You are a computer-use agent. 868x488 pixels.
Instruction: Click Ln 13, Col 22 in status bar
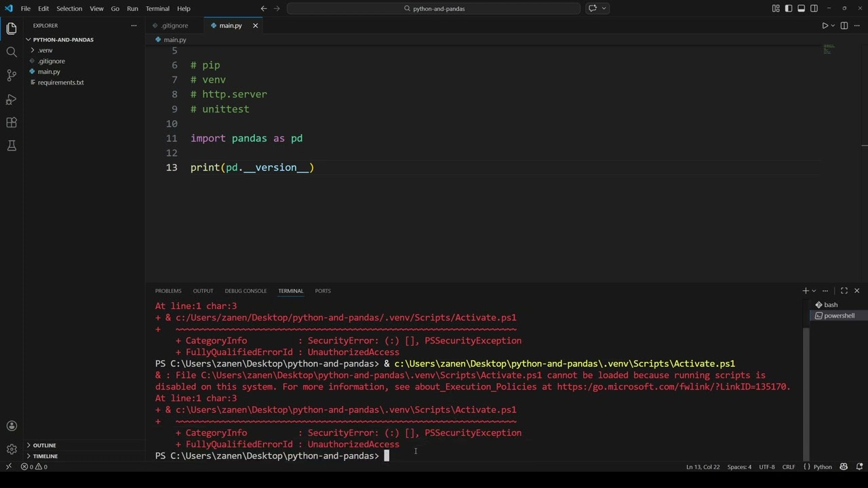coord(703,466)
